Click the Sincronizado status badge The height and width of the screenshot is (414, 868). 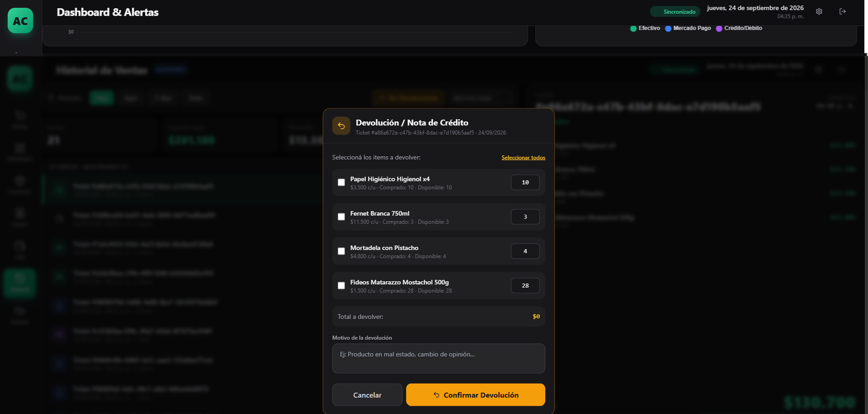[x=675, y=11]
